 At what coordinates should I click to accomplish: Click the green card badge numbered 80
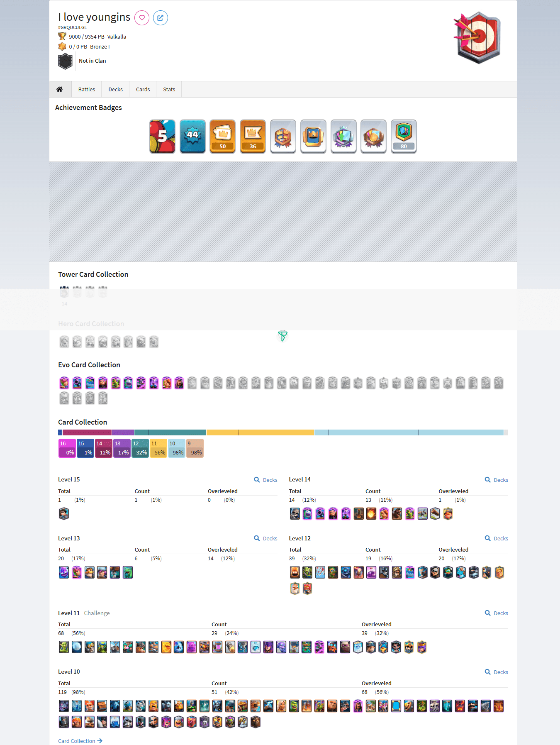(x=404, y=137)
